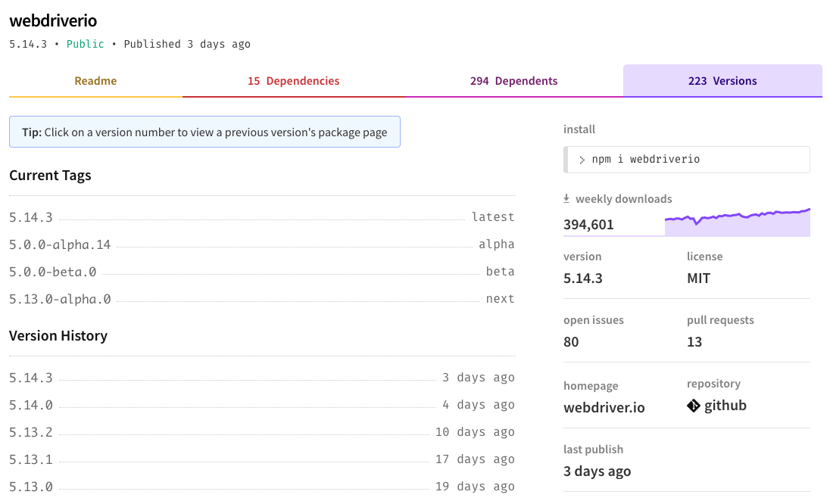The image size is (830, 504).
Task: Click the green Public label
Action: (86, 44)
